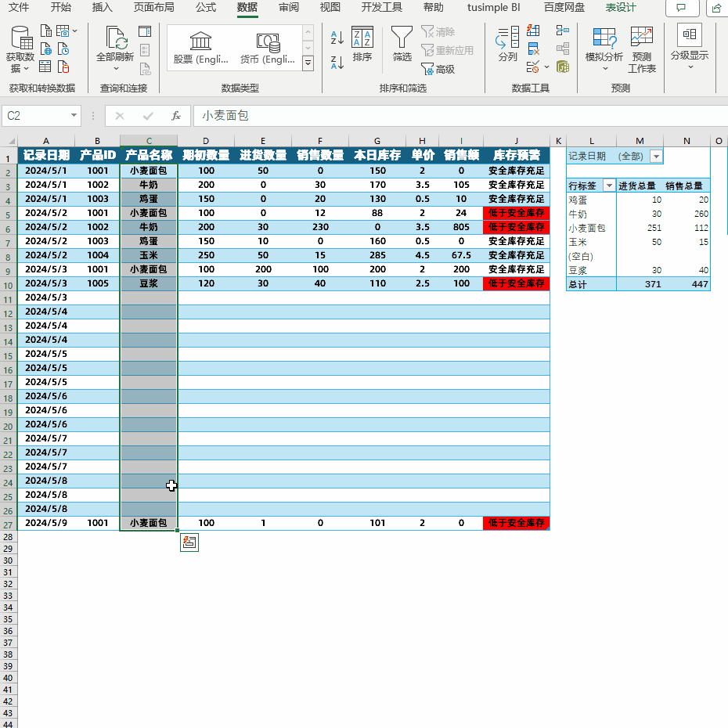Screen dimensions: 728x728
Task: Select the 股票 (Stocks) data type
Action: 200,47
